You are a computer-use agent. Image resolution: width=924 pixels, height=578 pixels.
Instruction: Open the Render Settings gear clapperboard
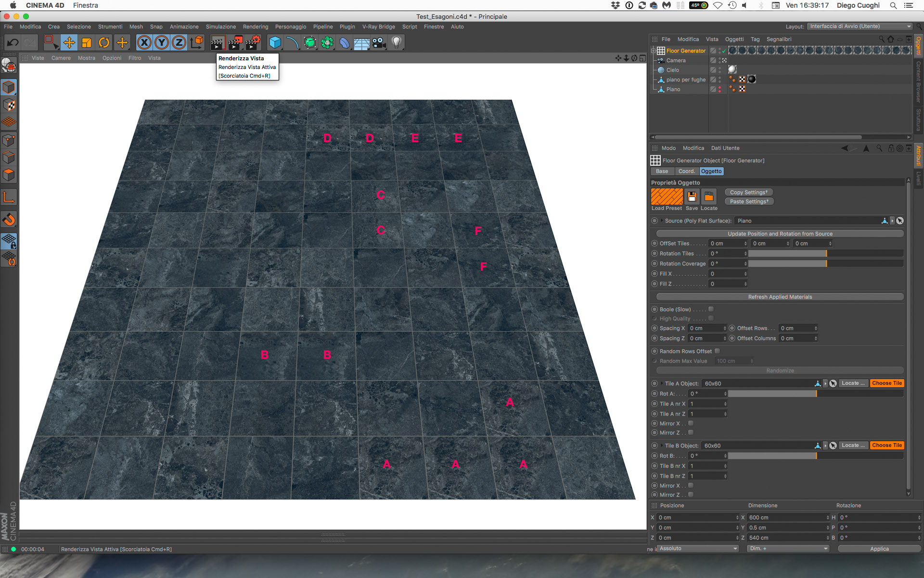pos(253,42)
